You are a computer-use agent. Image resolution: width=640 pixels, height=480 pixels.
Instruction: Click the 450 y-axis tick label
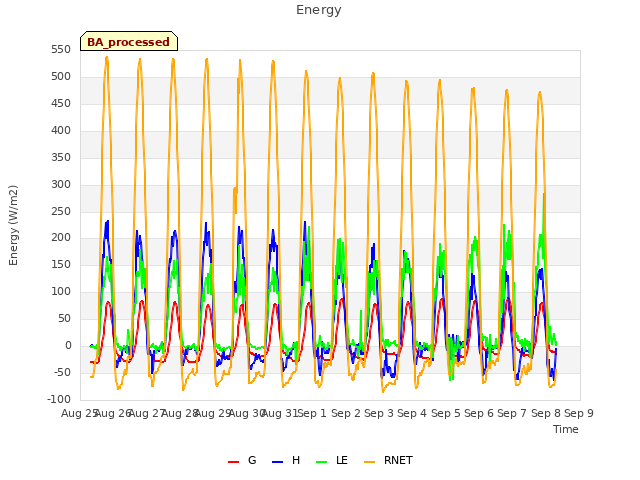pyautogui.click(x=61, y=104)
